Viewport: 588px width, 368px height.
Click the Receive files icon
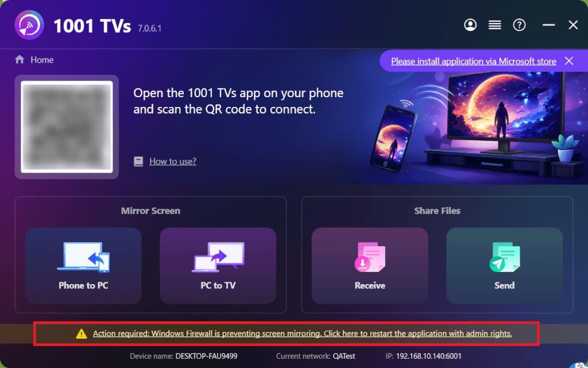(x=370, y=257)
